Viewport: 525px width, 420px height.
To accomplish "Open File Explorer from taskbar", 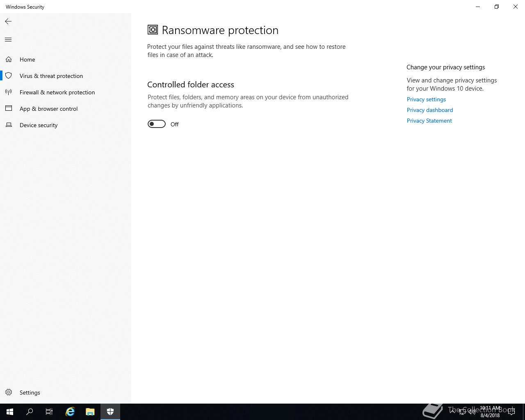I will [90, 412].
